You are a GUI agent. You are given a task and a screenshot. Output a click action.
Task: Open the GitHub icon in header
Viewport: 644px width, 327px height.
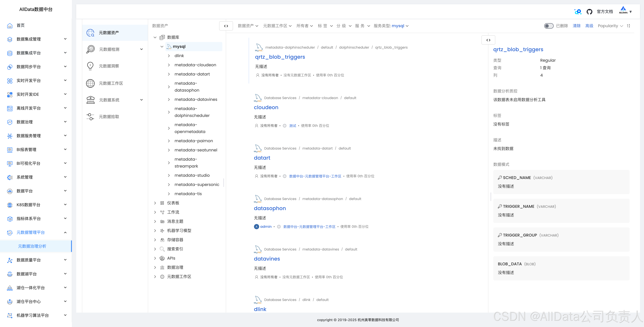pyautogui.click(x=589, y=12)
